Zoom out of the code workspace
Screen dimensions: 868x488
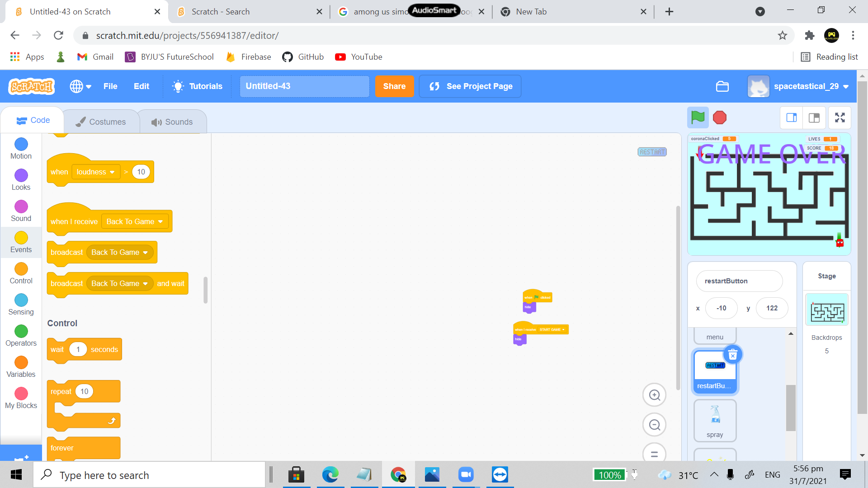654,425
